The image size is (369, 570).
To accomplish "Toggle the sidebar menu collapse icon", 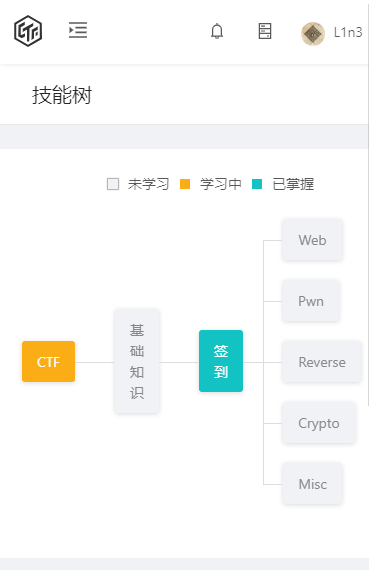I will 78,30.
